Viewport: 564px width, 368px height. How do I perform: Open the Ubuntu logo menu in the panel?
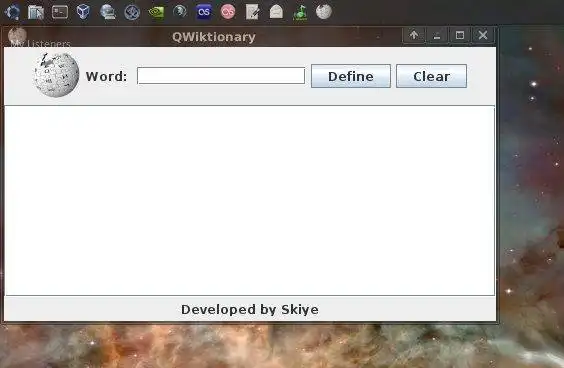pos(12,12)
